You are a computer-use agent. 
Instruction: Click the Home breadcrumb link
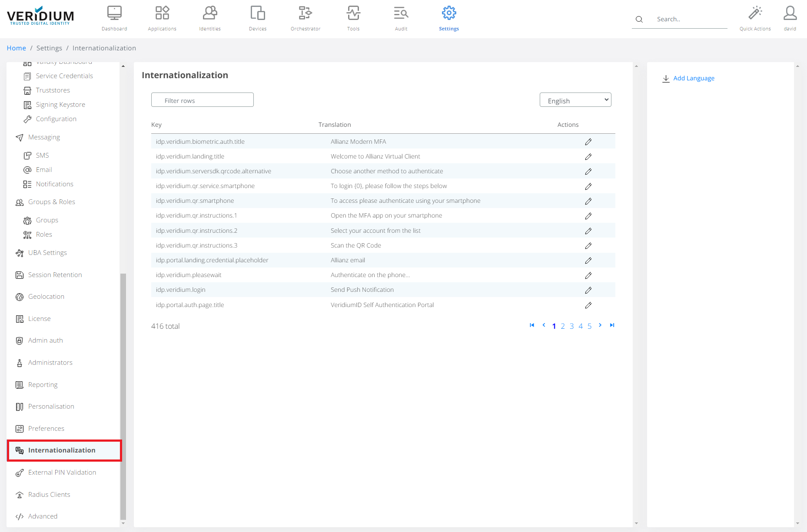[17, 48]
